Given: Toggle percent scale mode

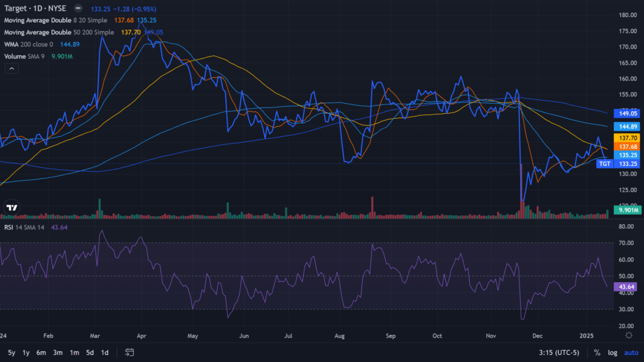Looking at the screenshot, I should pyautogui.click(x=594, y=353).
